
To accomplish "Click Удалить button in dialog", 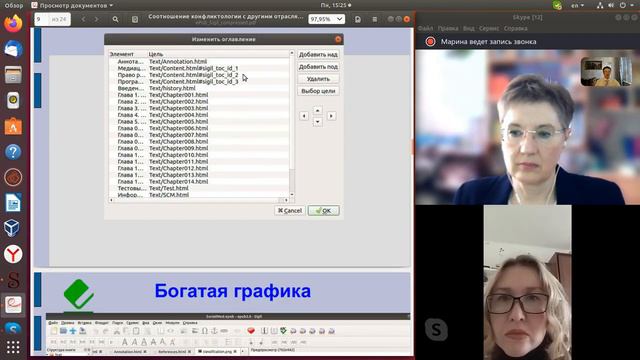I will pyautogui.click(x=318, y=79).
